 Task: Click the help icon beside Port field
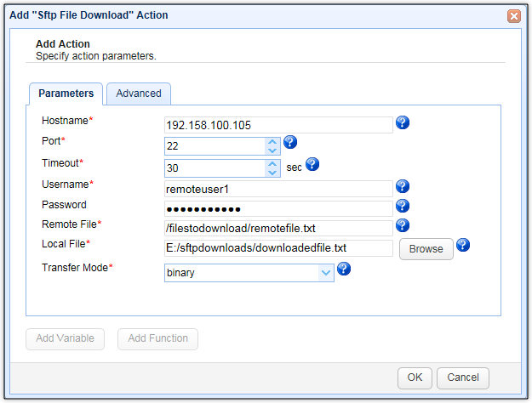290,143
